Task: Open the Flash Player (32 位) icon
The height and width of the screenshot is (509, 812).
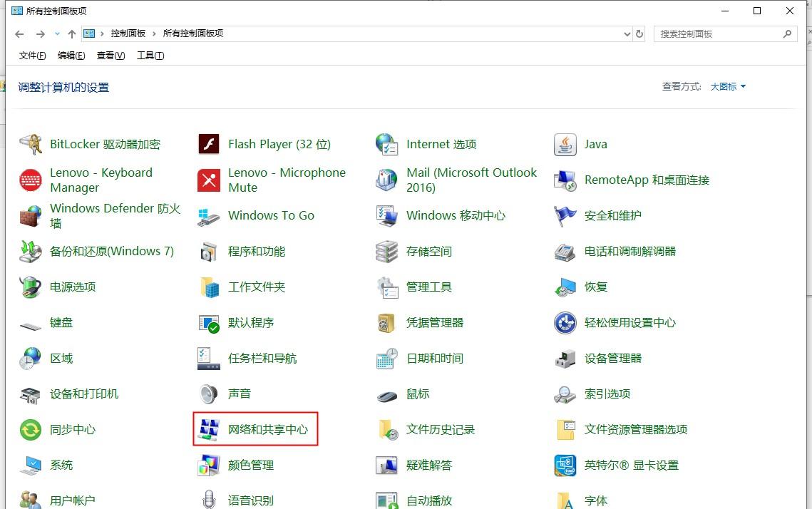Action: (209, 144)
